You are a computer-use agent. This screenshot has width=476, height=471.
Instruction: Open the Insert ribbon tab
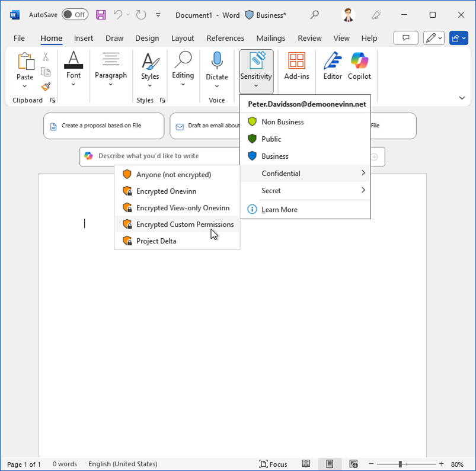pos(84,38)
